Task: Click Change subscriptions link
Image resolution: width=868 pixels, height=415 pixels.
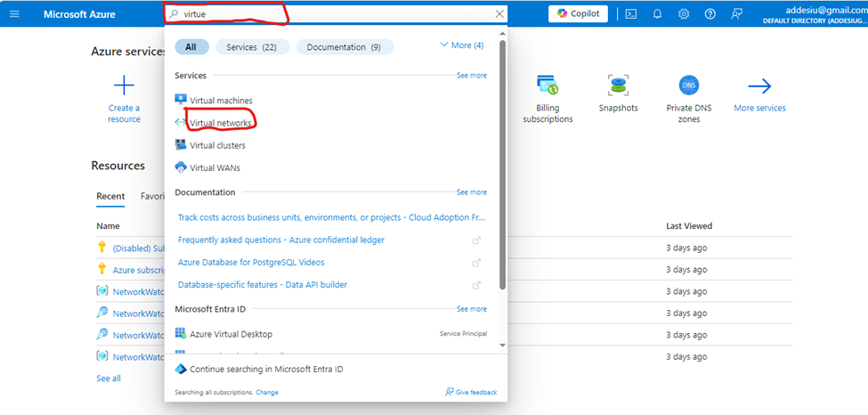Action: (x=267, y=392)
